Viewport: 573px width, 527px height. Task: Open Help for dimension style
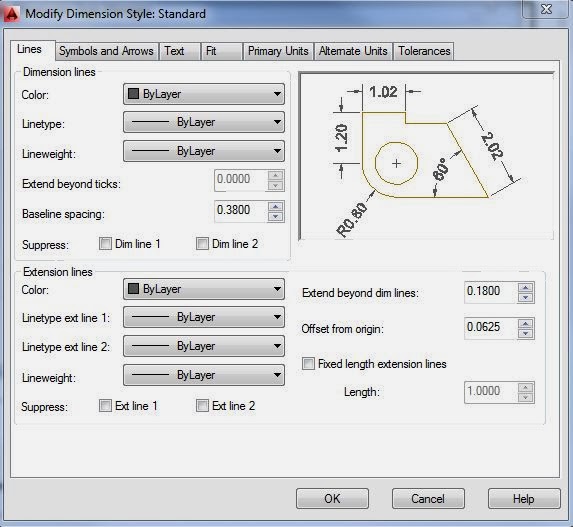524,498
